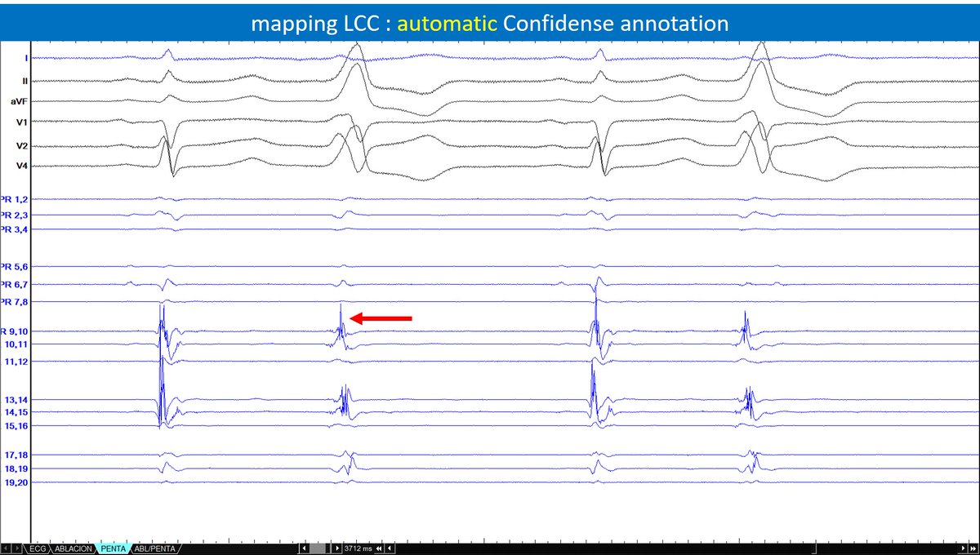
Task: Select the 13,14 channel label
Action: point(18,400)
